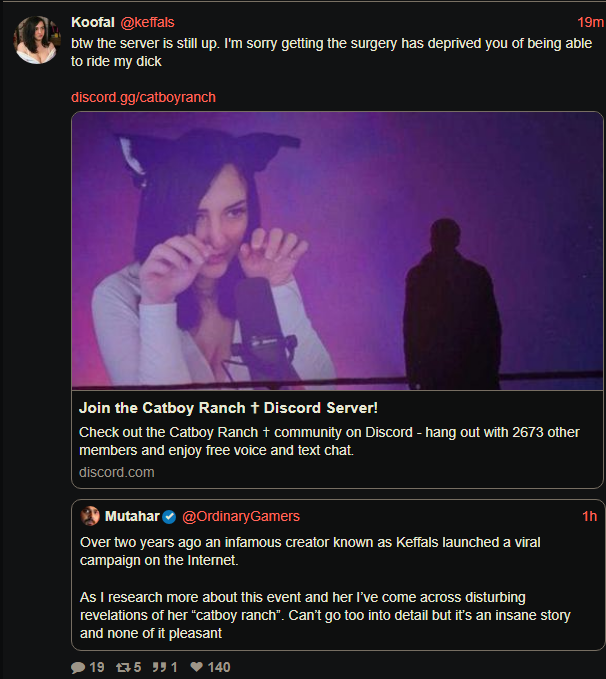Open the 19m timestamp link
Screen dimensions: 606x679
tap(590, 23)
